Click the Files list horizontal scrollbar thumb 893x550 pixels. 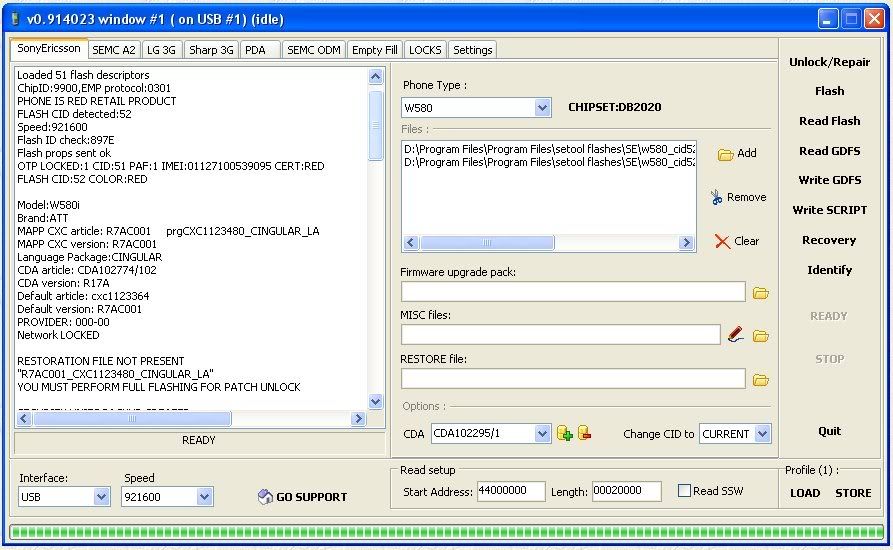pos(487,243)
